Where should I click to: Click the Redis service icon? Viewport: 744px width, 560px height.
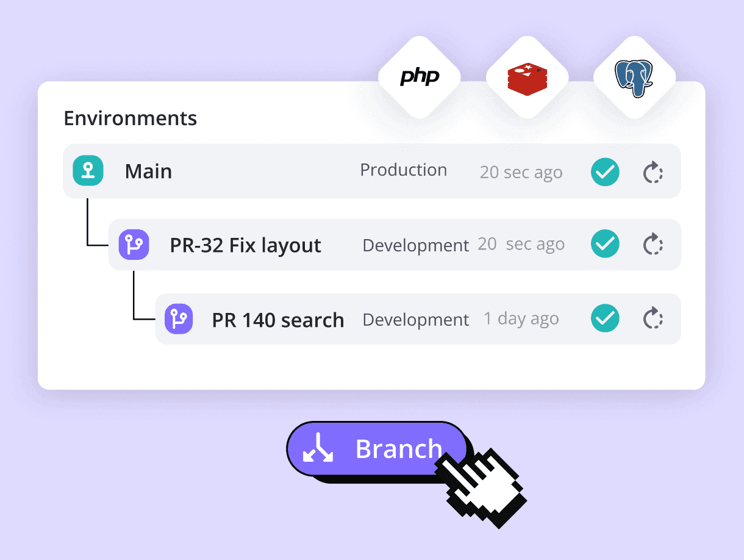point(527,78)
